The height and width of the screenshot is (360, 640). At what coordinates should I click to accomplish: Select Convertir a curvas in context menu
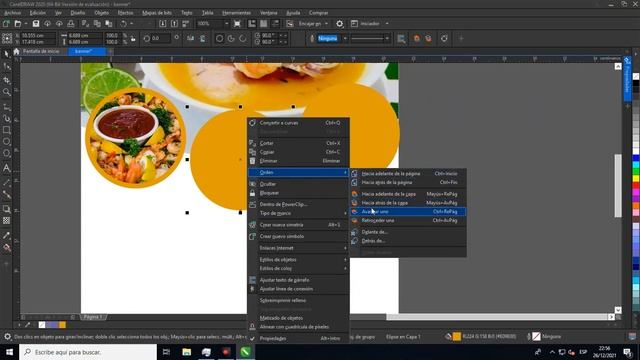298,122
